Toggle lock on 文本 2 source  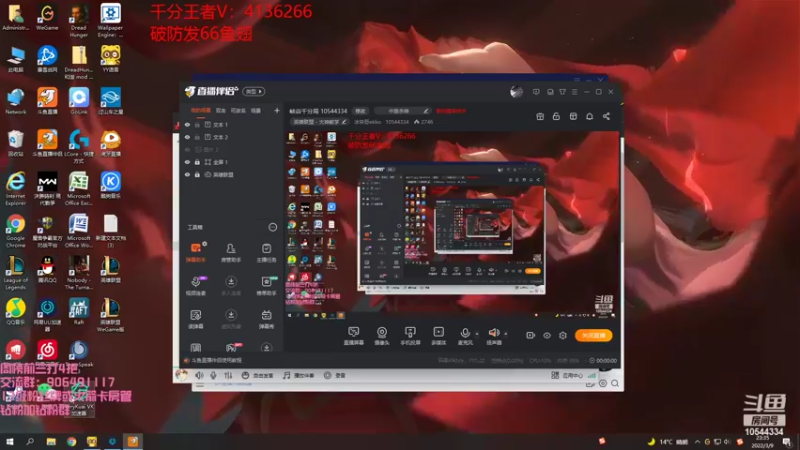click(x=197, y=137)
